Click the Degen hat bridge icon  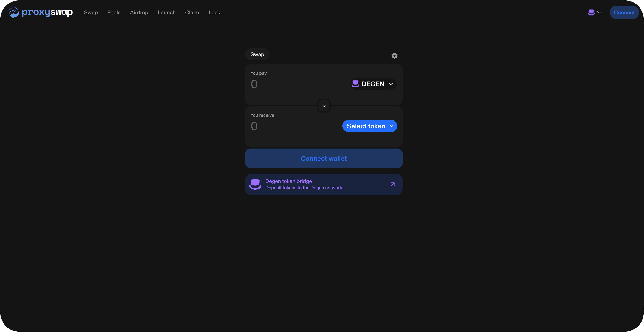(255, 184)
